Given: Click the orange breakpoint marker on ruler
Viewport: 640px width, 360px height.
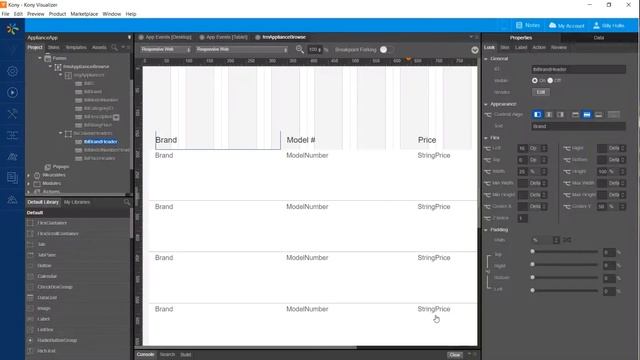Looking at the screenshot, I should coord(408,60).
